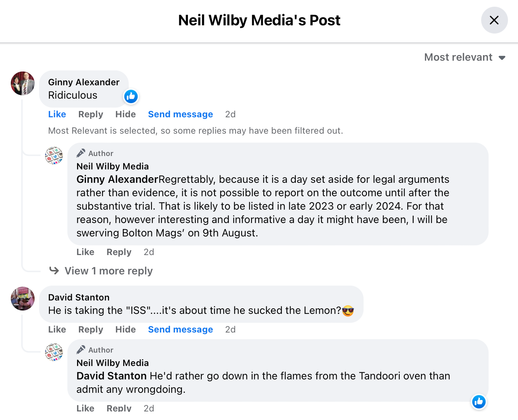The image size is (518, 420).
Task: Click David Stanton's profile picture
Action: point(22,299)
